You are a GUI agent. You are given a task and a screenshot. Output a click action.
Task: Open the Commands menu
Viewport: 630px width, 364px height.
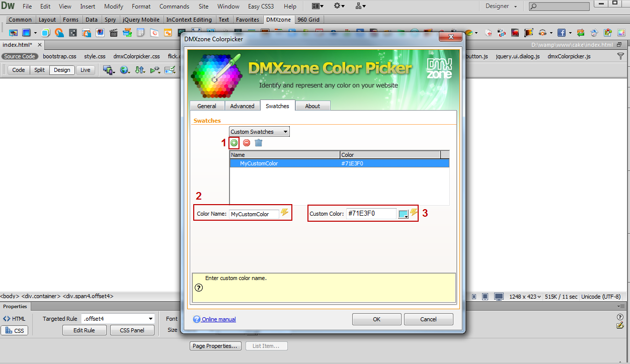pos(175,7)
